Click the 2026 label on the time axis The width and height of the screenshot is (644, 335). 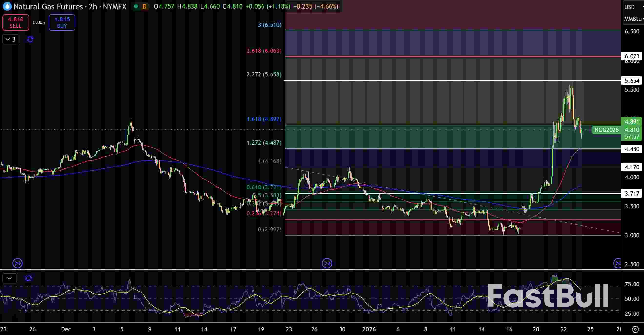pos(369,329)
